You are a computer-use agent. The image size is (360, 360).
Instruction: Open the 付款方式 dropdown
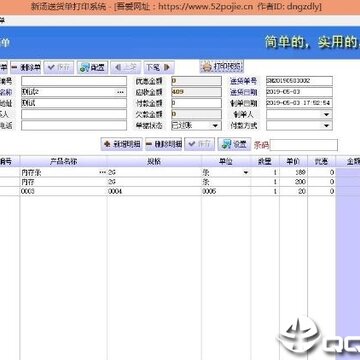pos(326,125)
